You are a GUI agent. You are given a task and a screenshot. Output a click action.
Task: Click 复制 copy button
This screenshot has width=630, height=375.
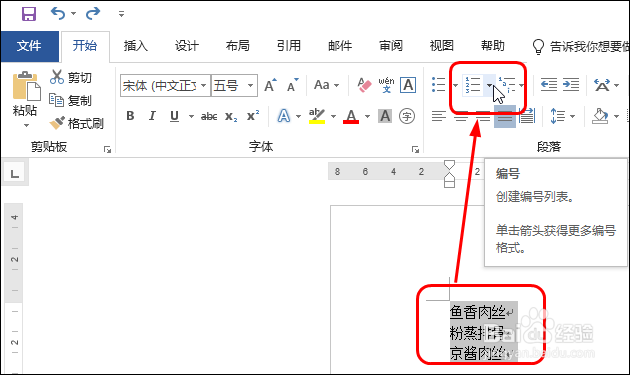(71, 100)
